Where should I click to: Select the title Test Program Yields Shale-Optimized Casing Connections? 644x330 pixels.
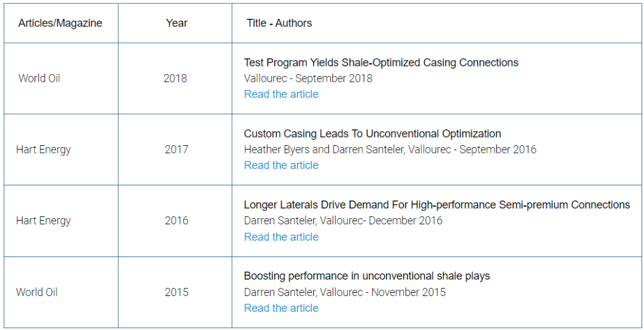pyautogui.click(x=381, y=62)
